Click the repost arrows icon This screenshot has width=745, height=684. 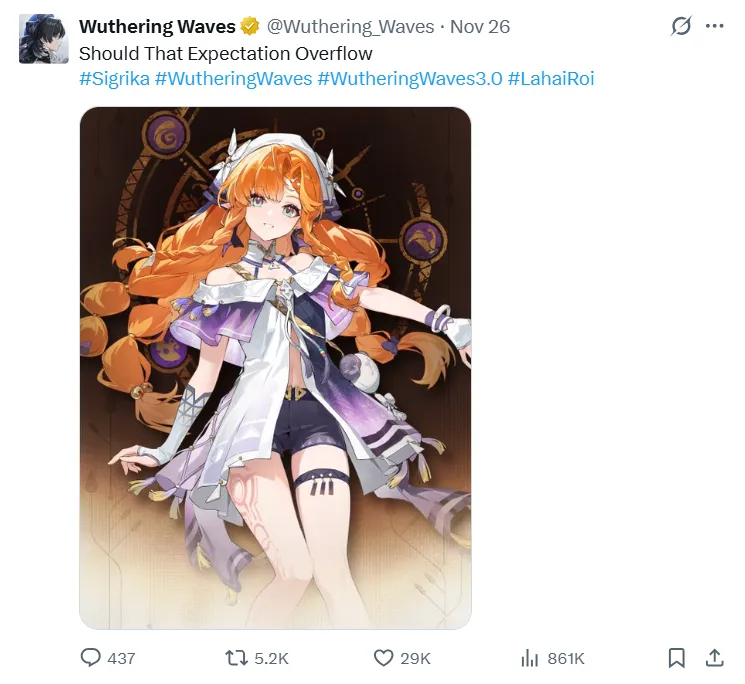point(236,658)
